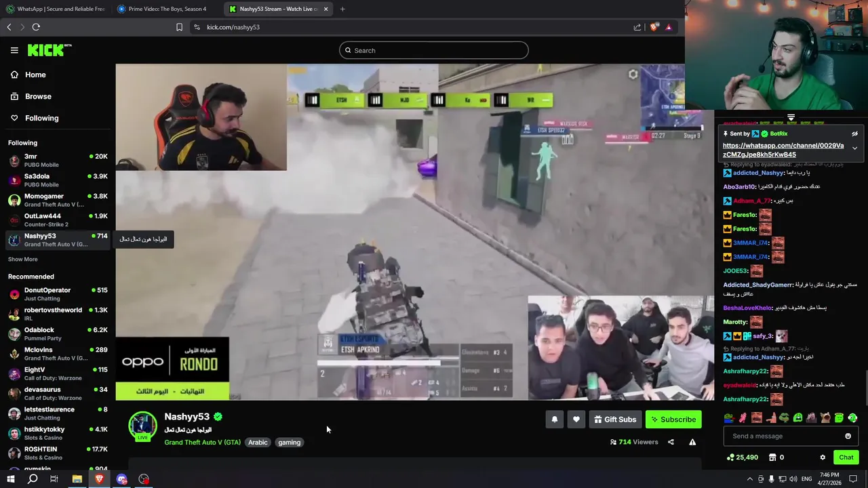Go to the Kick logo homepage
Viewport: 868px width, 488px height.
click(50, 50)
